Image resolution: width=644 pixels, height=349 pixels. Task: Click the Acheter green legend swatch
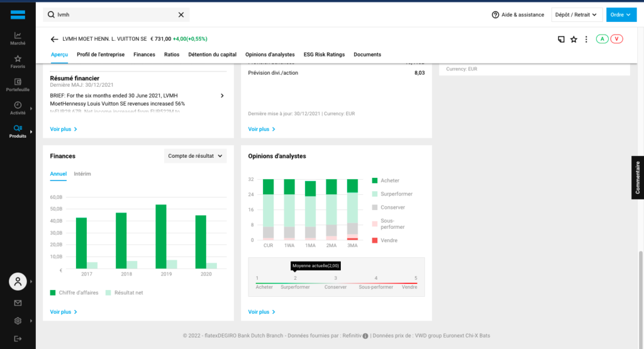click(x=375, y=180)
